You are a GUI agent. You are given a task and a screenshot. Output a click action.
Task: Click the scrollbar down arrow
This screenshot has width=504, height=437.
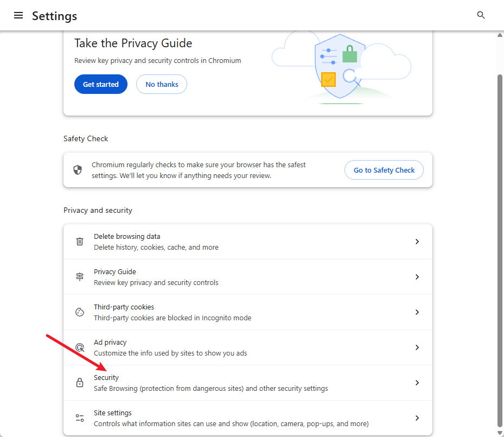(x=500, y=433)
